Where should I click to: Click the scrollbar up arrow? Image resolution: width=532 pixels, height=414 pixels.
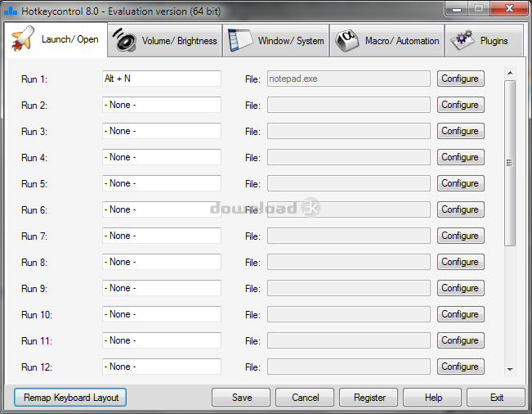[x=510, y=73]
